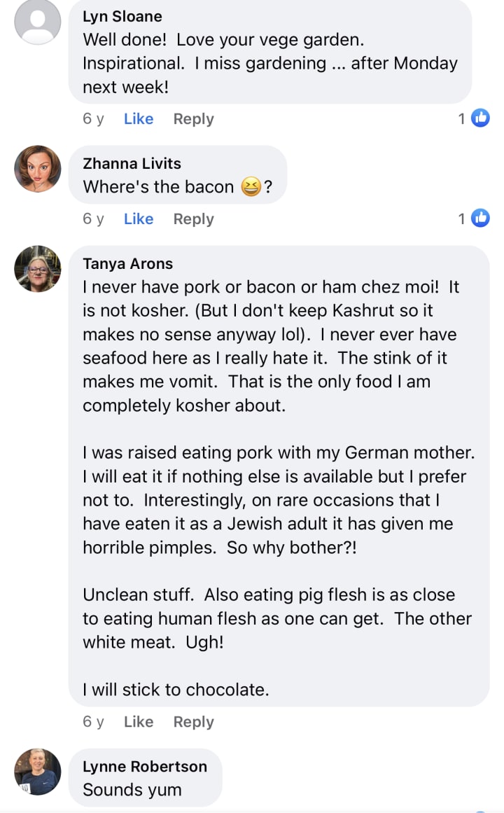Reply to Lyn Sloane's comment
This screenshot has width=504, height=813.
click(x=193, y=119)
